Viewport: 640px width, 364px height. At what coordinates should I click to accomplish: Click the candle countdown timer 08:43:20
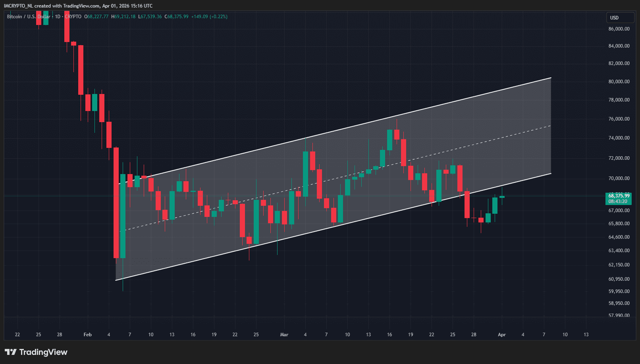tap(618, 201)
